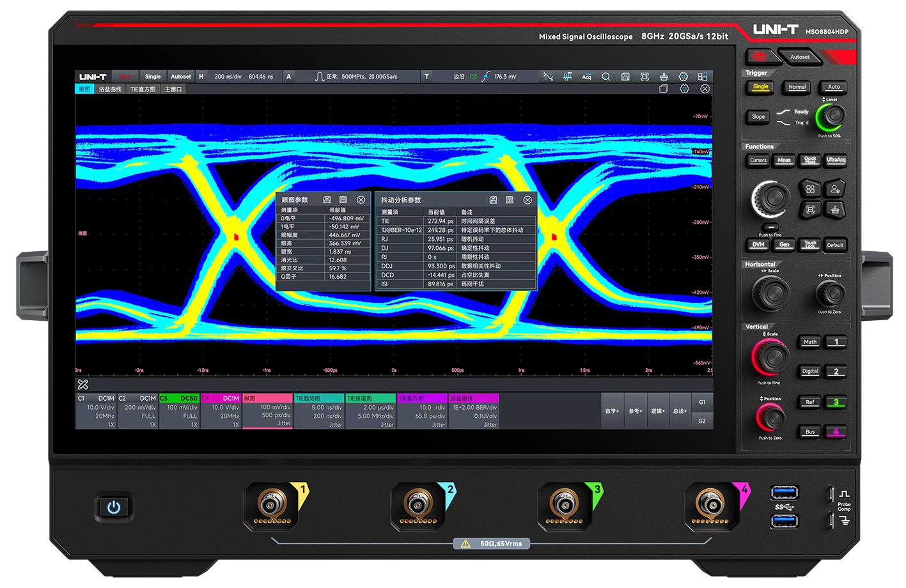Switch to the 主窗口 tab

click(173, 89)
